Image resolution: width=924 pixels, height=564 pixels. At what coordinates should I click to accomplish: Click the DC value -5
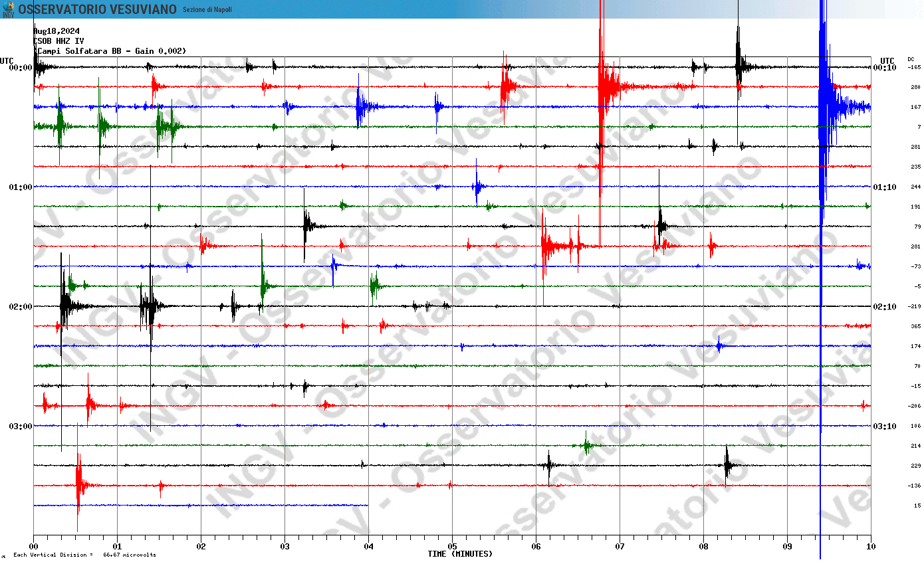(918, 286)
